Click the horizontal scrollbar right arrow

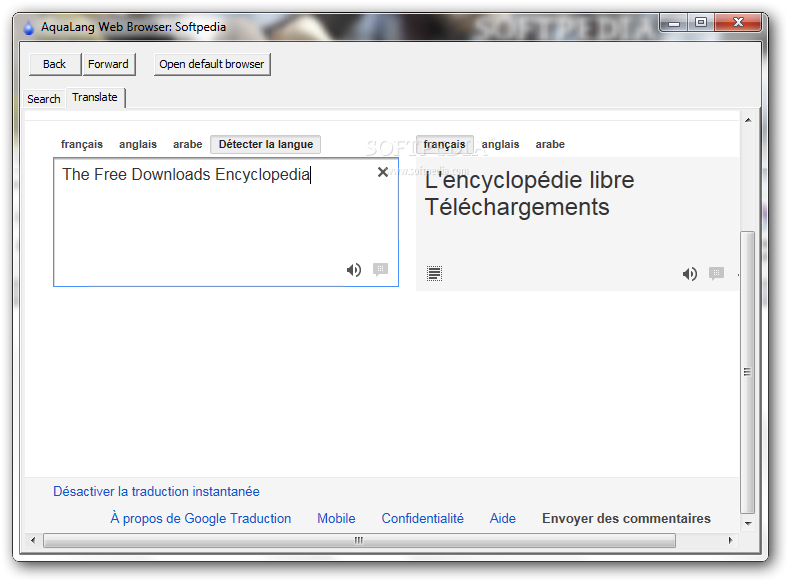pos(730,540)
